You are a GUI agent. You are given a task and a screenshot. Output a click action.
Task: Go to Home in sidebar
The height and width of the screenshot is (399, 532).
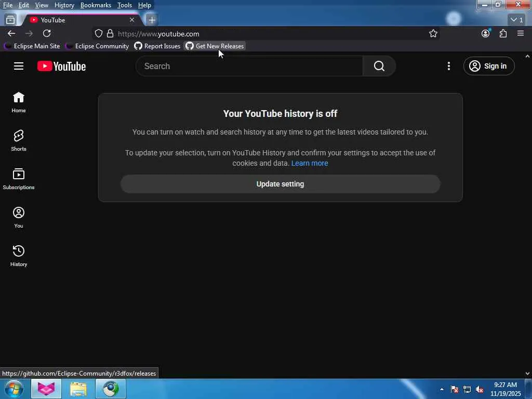(19, 102)
